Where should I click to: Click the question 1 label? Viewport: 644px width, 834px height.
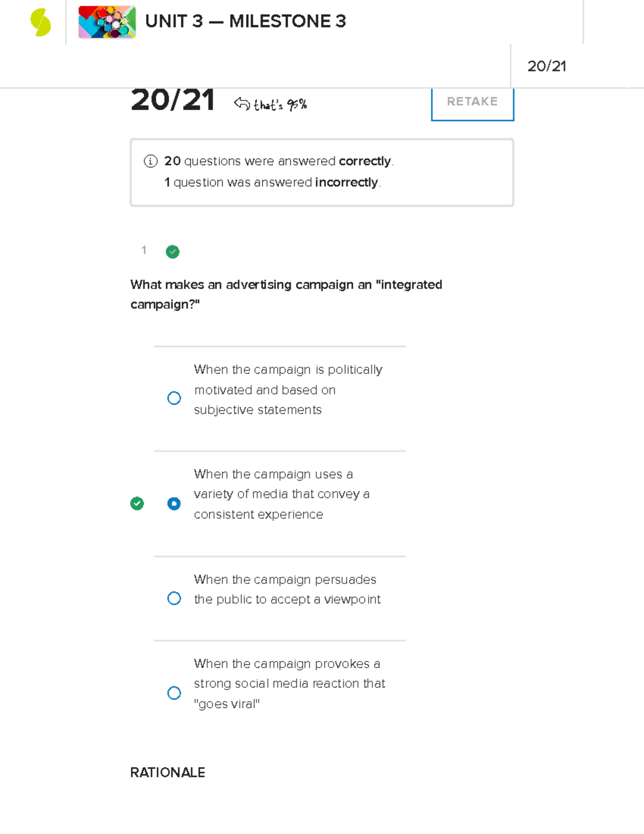click(143, 250)
